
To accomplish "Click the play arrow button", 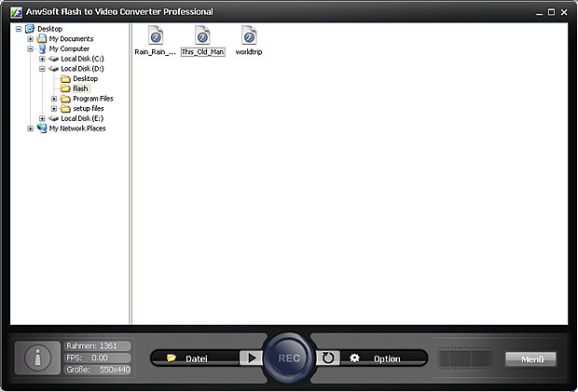I will point(251,358).
